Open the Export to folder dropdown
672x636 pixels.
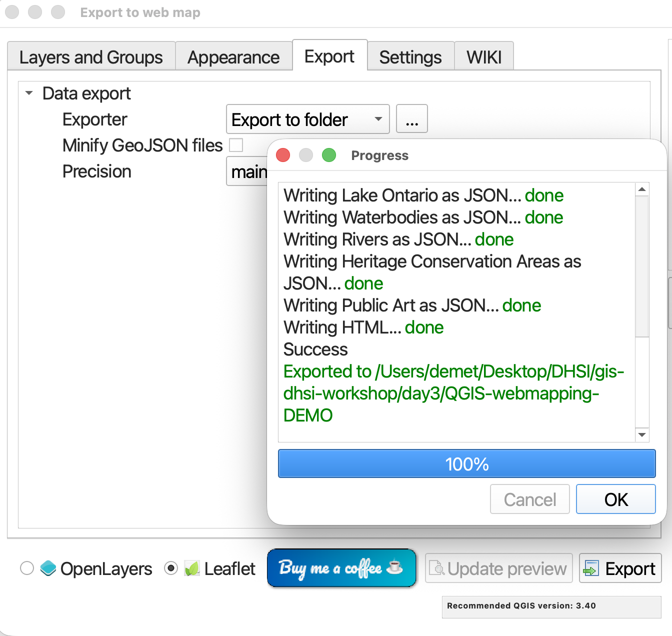pyautogui.click(x=307, y=119)
